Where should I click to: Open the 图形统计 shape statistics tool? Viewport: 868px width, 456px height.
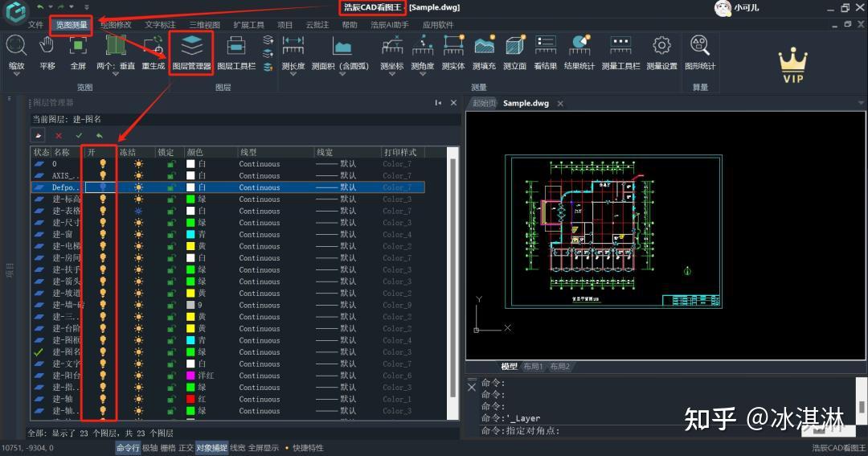[x=700, y=46]
